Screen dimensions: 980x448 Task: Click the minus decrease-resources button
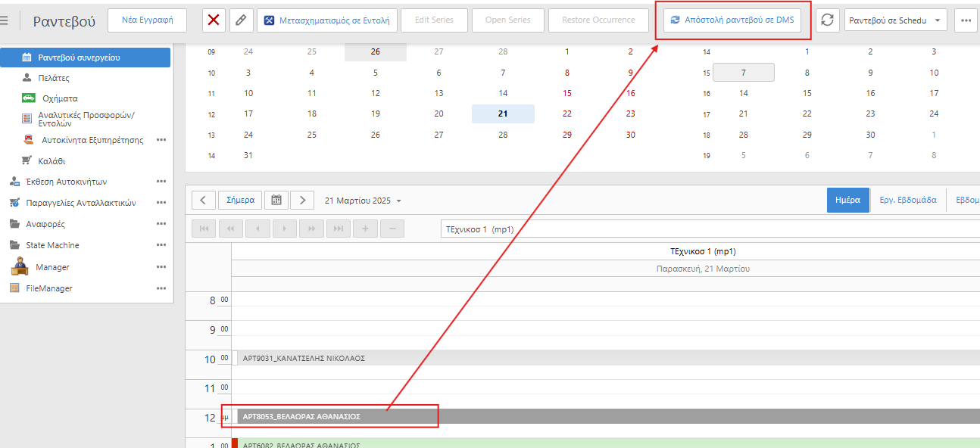tap(392, 229)
